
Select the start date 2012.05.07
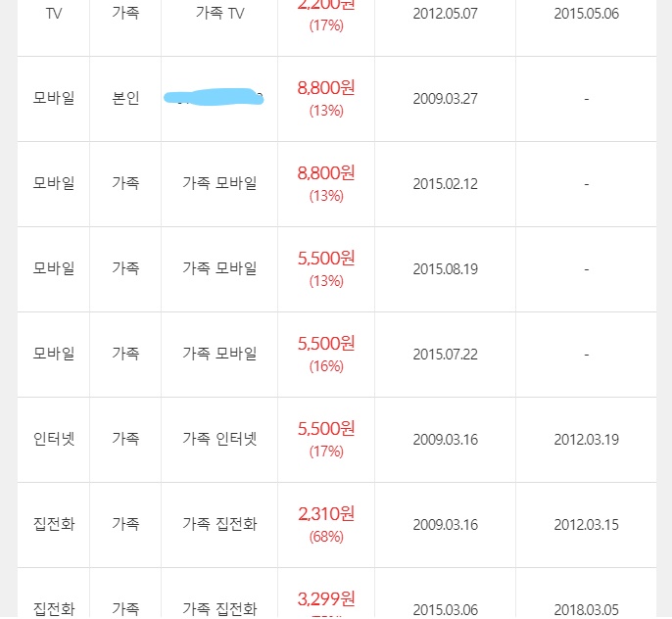[445, 14]
